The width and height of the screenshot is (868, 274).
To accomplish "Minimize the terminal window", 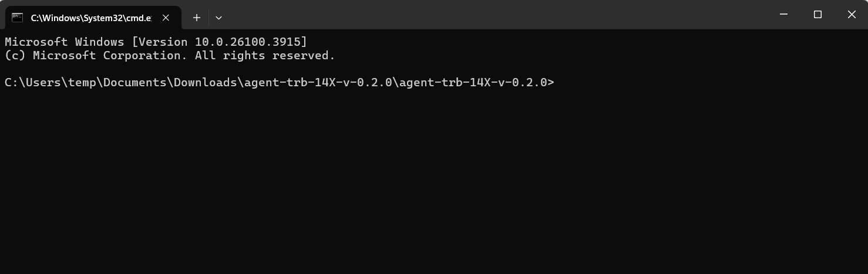I will tap(783, 15).
